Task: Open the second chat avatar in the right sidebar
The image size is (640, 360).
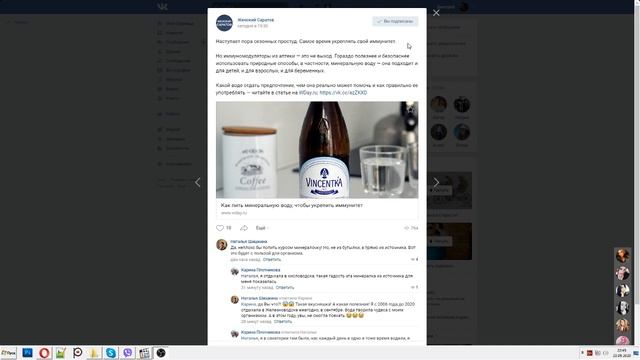Action: point(622,273)
